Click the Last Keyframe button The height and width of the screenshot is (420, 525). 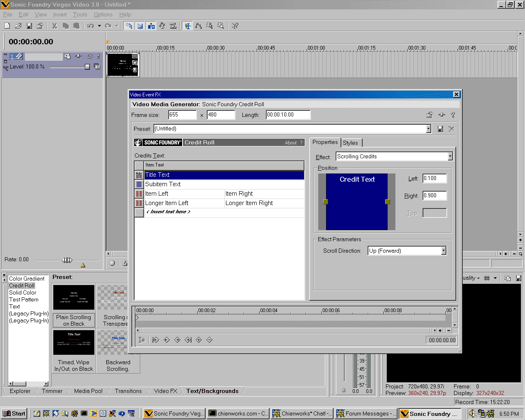tap(188, 340)
